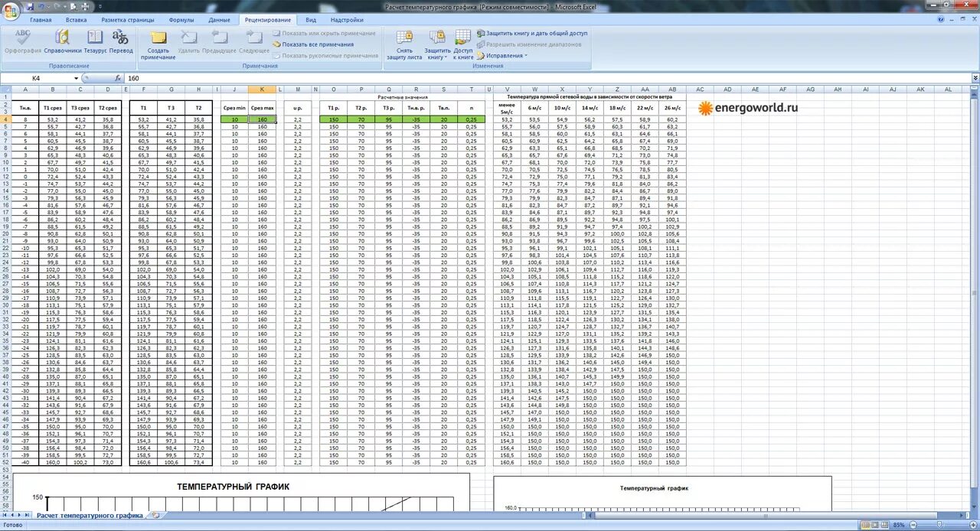Image resolution: width=980 pixels, height=531 pixels.
Task: Open the Надстройки tab
Action: 348,20
